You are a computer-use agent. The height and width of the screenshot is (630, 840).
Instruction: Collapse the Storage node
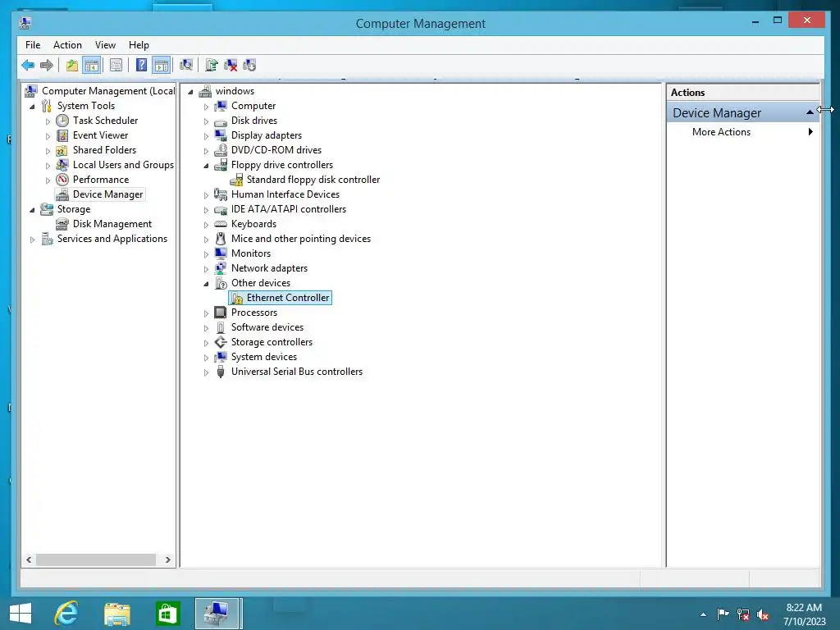point(33,210)
